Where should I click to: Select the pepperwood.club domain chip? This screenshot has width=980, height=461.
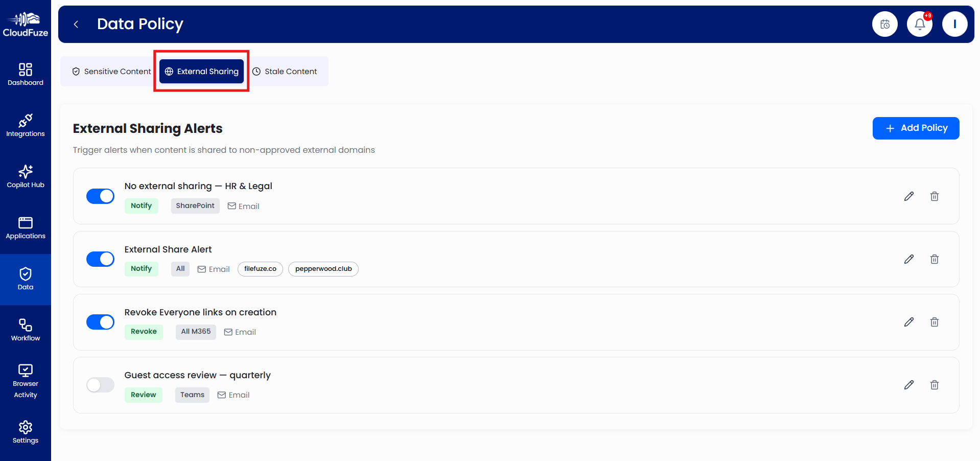click(x=323, y=269)
